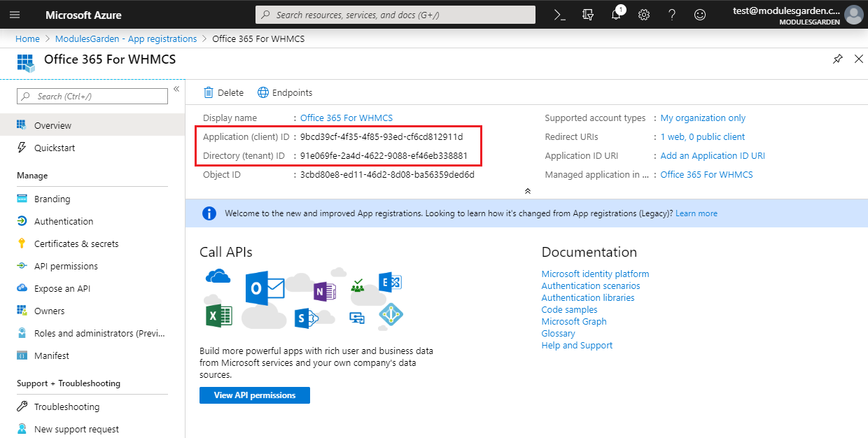Collapse the sidebar with double chevron

pyautogui.click(x=176, y=89)
